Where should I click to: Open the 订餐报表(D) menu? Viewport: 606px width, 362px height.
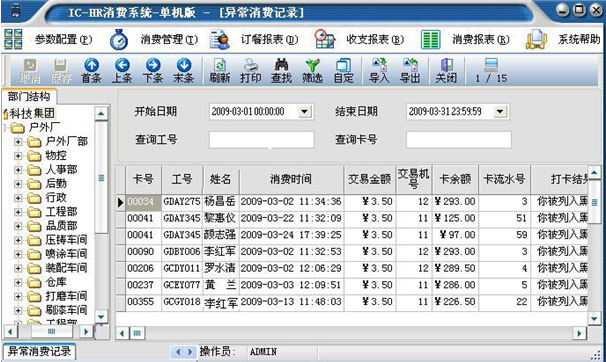(269, 39)
